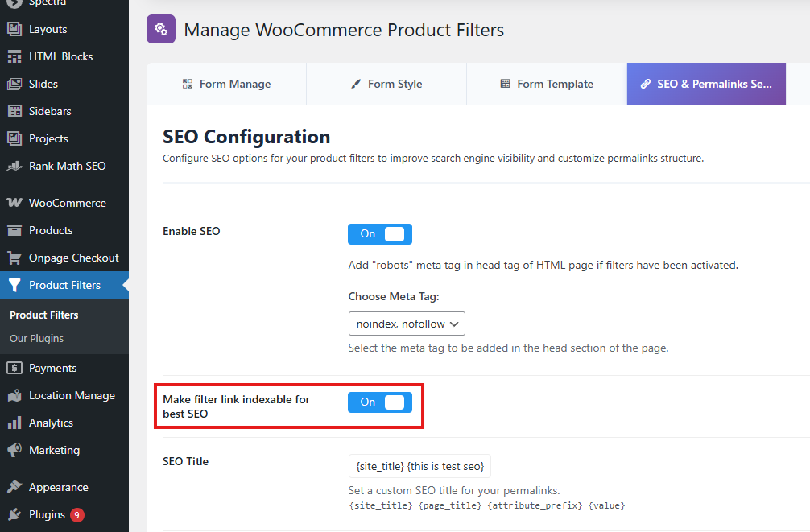Click the Product Filters submenu link
Viewport: 810px width, 532px height.
[44, 315]
